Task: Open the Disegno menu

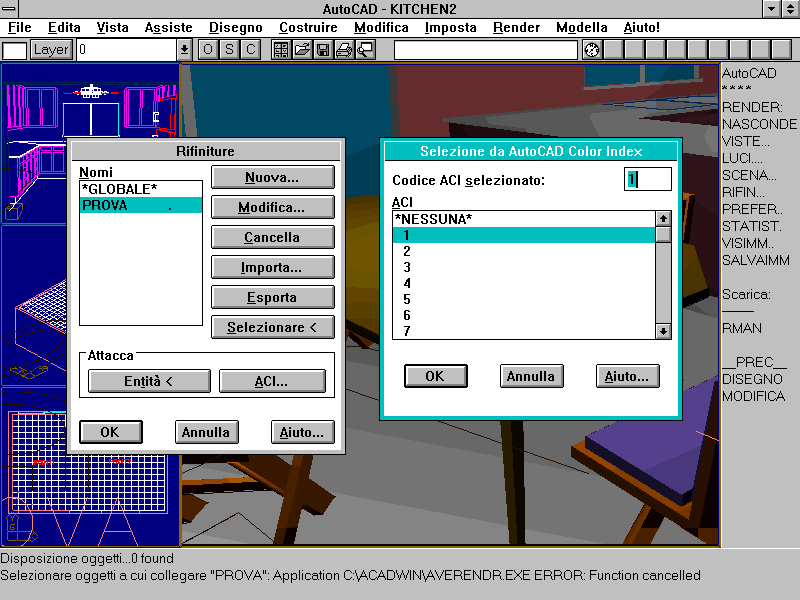Action: [x=236, y=27]
